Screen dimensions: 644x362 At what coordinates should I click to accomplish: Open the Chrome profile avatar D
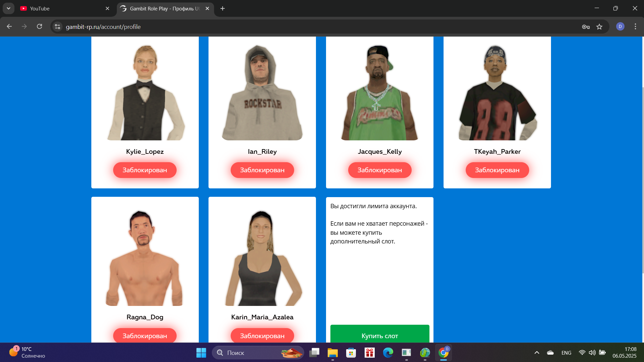pyautogui.click(x=620, y=27)
